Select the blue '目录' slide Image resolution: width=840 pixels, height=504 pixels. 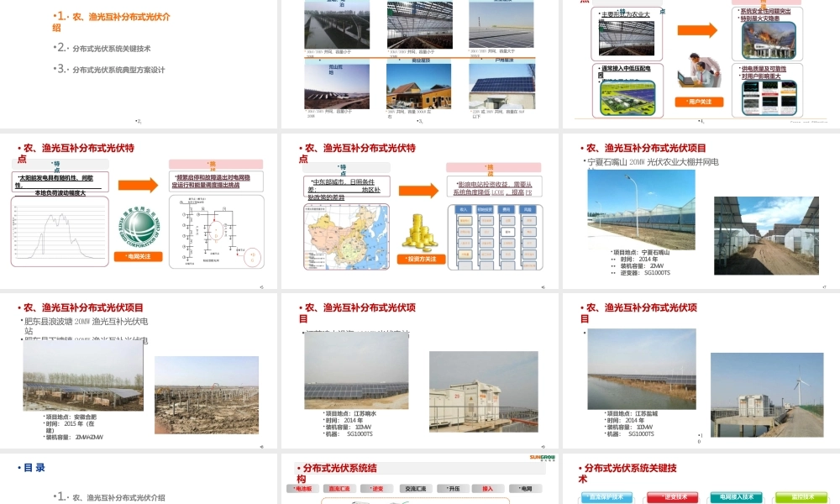point(139,479)
